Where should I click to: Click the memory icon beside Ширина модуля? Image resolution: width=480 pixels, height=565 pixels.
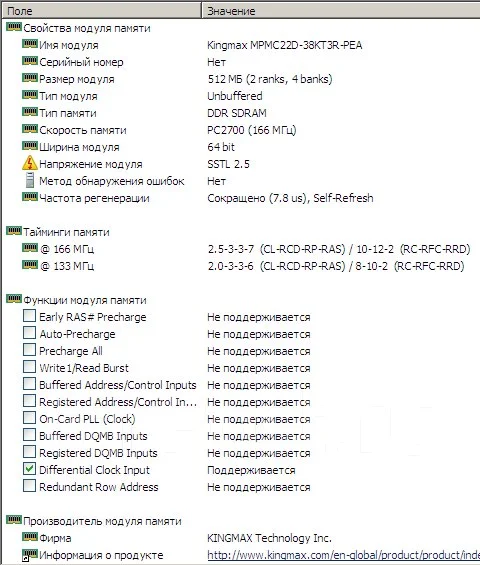[30, 146]
